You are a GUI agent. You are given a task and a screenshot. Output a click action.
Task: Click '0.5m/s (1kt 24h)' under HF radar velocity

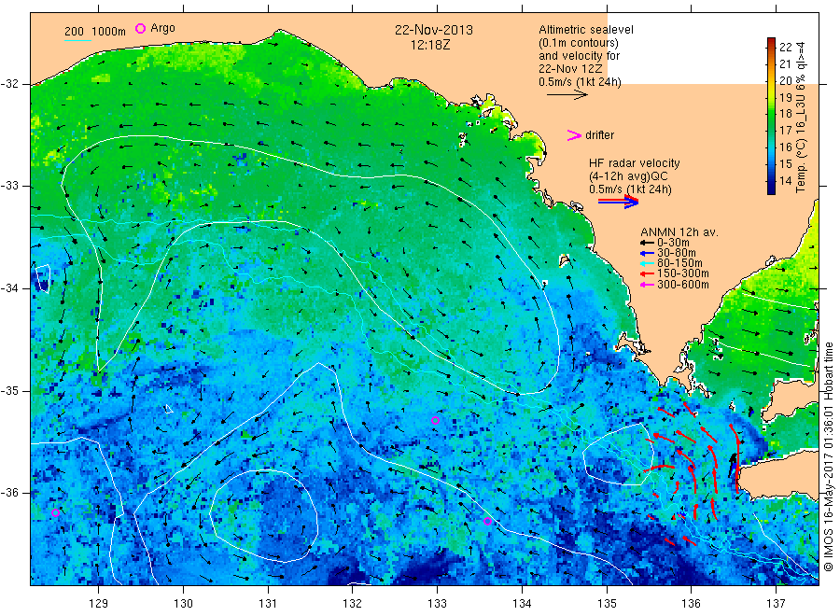(x=630, y=189)
